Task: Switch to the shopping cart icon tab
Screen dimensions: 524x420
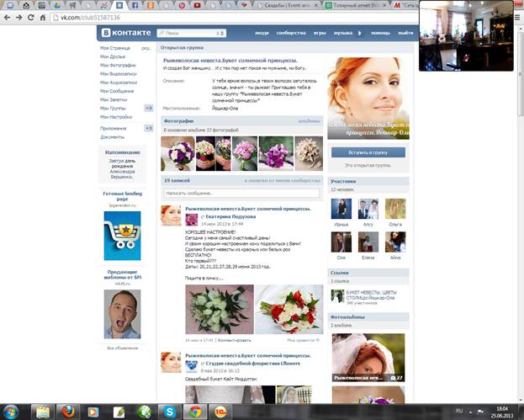Action: pyautogui.click(x=72, y=5)
